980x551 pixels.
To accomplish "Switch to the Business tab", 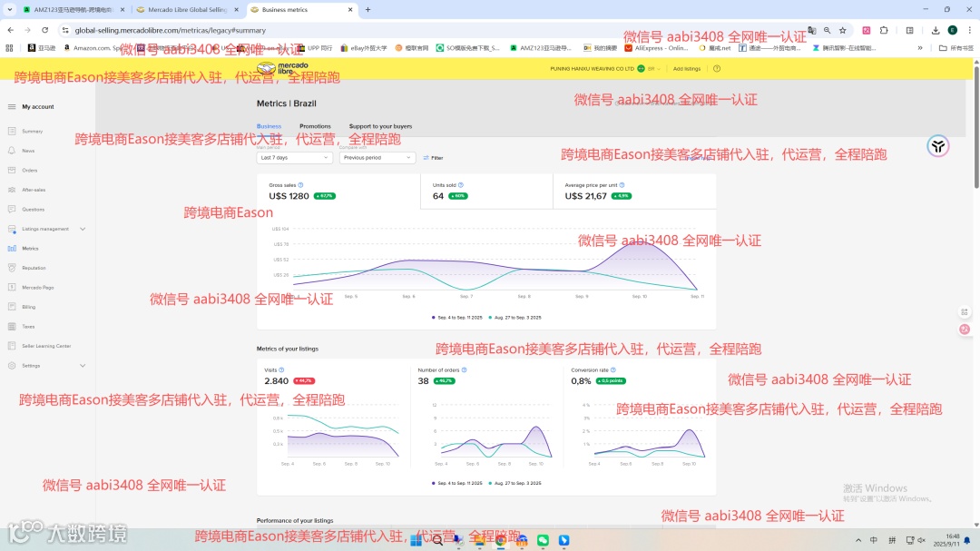I will coord(269,126).
